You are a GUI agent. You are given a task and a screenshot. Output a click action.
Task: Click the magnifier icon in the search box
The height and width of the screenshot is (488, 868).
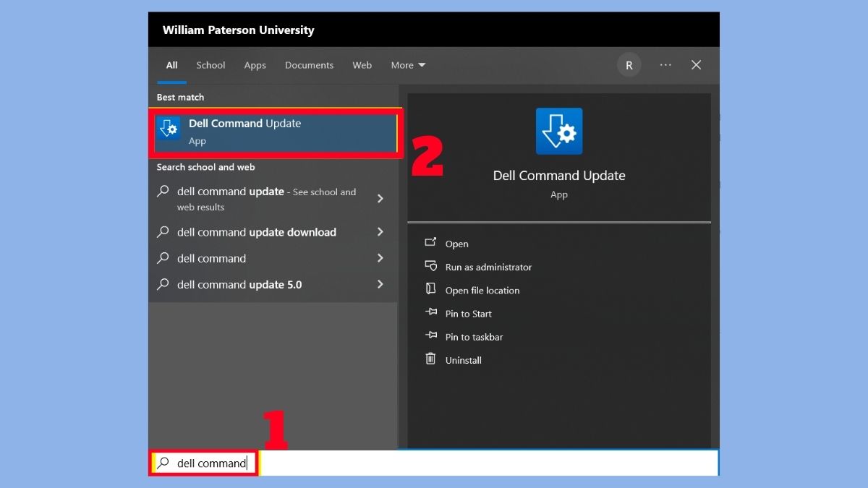[x=163, y=463]
